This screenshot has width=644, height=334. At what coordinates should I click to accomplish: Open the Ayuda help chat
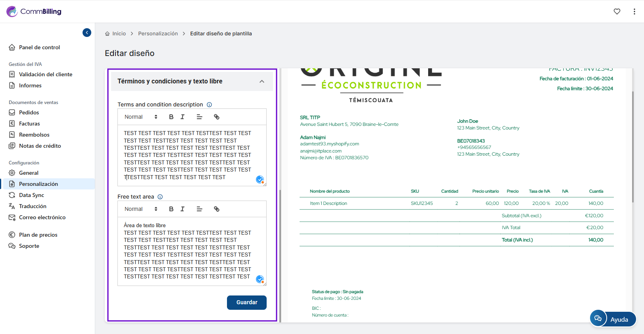tap(613, 319)
